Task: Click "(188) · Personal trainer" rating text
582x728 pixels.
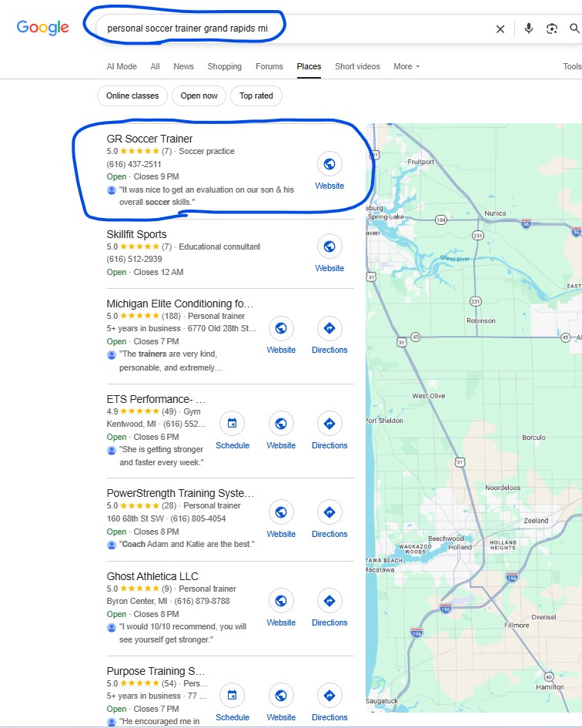Action: coord(203,316)
